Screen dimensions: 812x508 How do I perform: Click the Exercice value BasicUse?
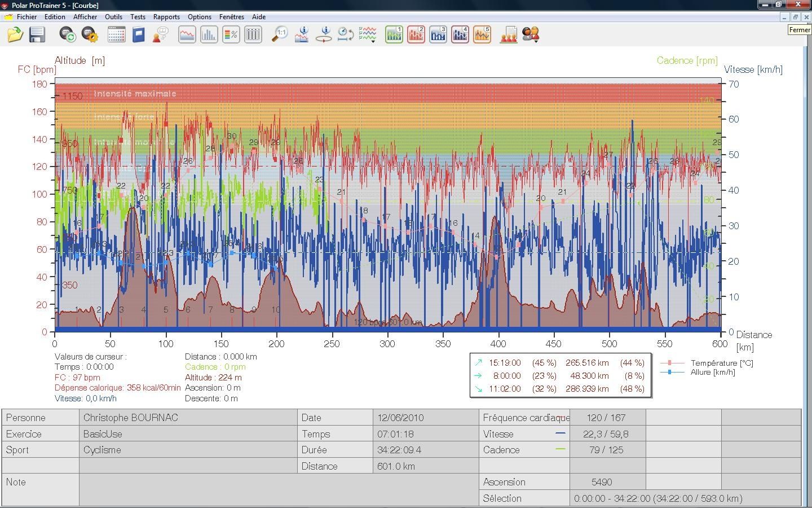coord(188,434)
